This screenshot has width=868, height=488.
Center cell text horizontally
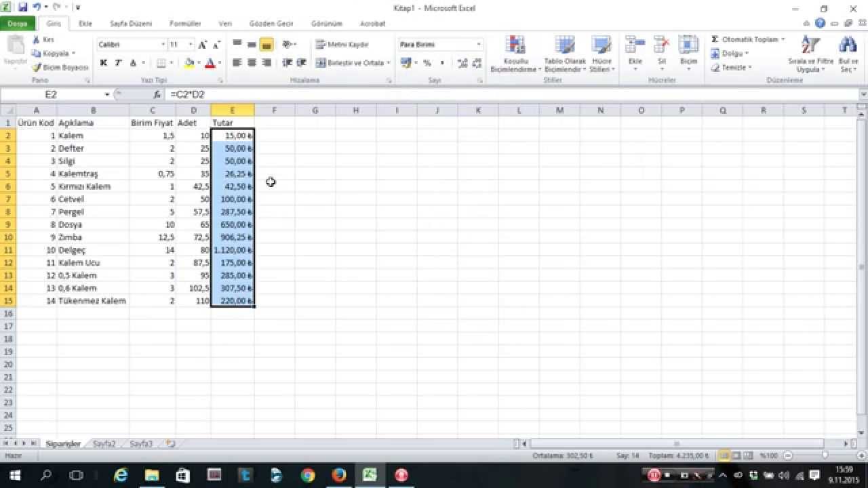[252, 62]
